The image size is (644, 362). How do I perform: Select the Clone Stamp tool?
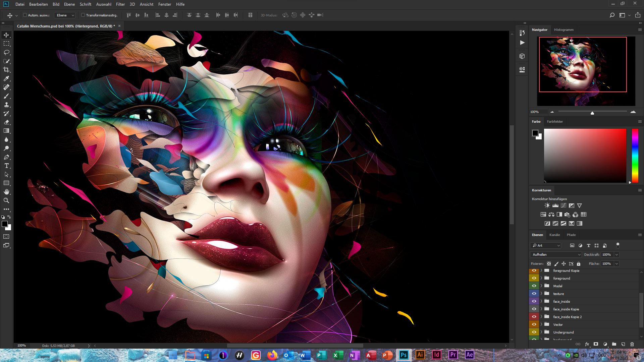6,105
